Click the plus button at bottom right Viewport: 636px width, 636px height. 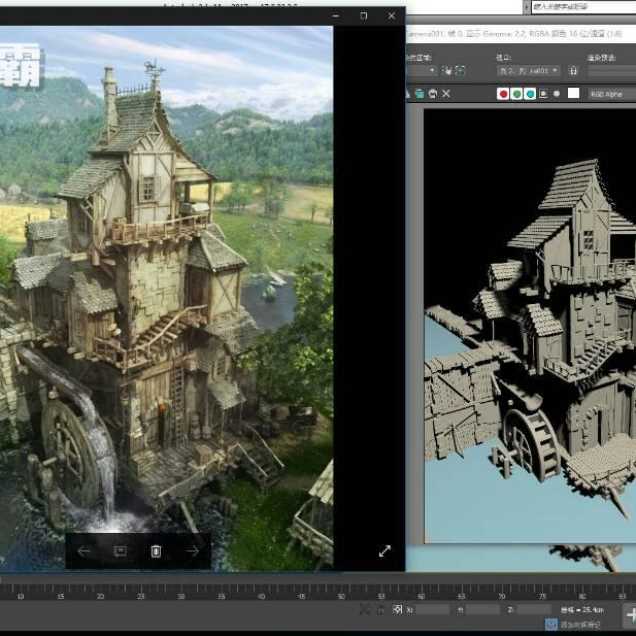[x=630, y=615]
